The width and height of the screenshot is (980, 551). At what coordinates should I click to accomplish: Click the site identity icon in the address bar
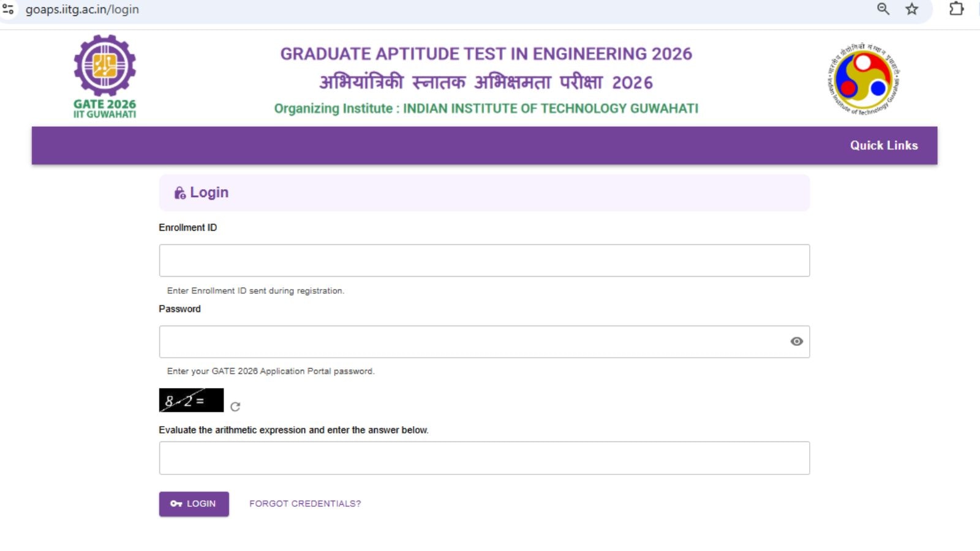(9, 9)
